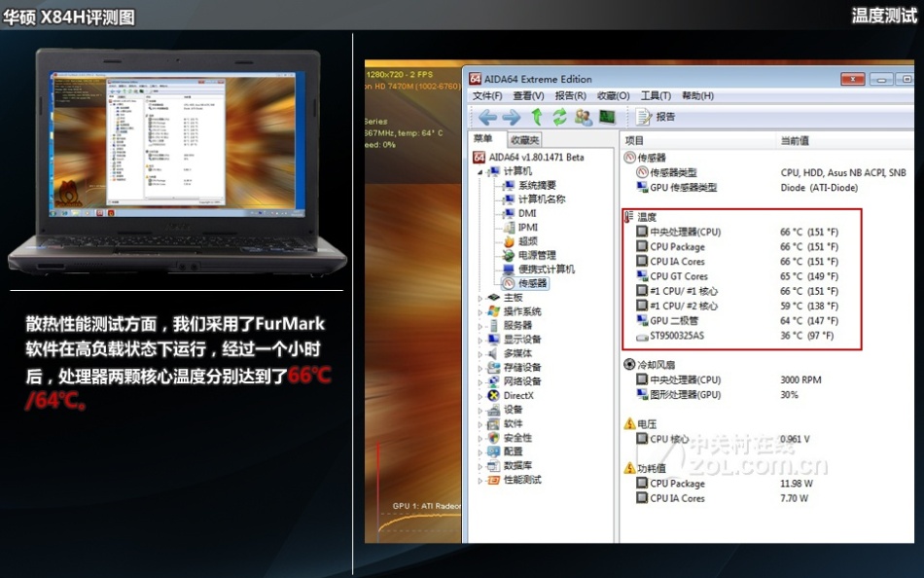Expand the 操作系统 tree node
This screenshot has height=578, width=924.
(x=480, y=312)
